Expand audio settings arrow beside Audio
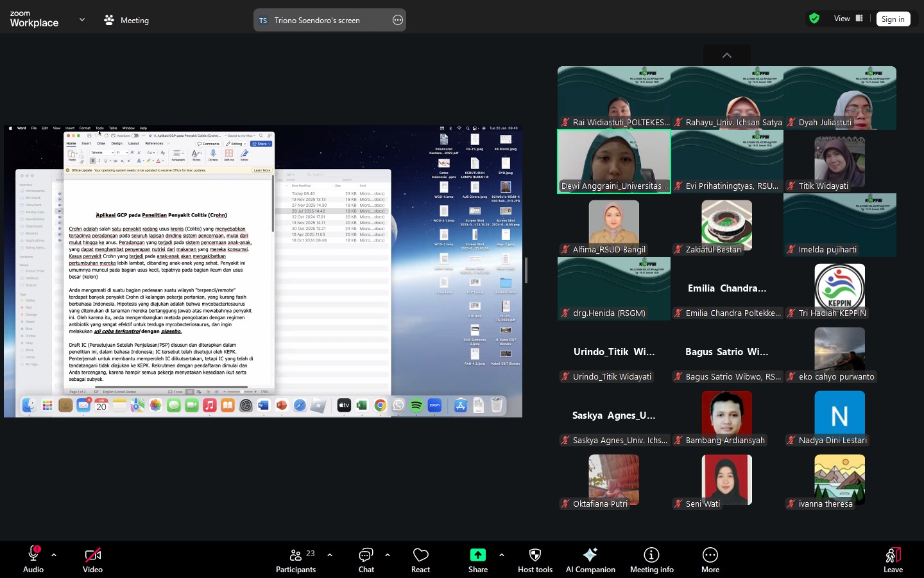924x578 pixels. click(x=54, y=555)
